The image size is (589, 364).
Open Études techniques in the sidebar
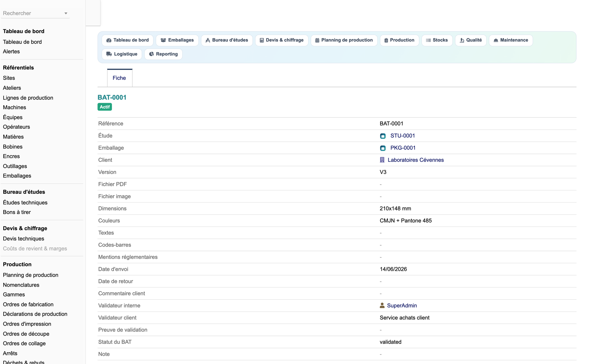25,203
